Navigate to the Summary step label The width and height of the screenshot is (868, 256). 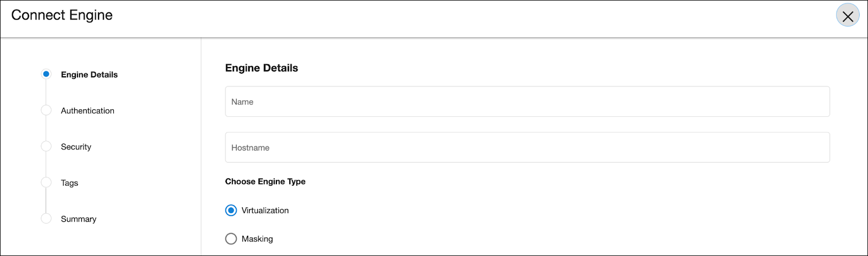(x=79, y=219)
